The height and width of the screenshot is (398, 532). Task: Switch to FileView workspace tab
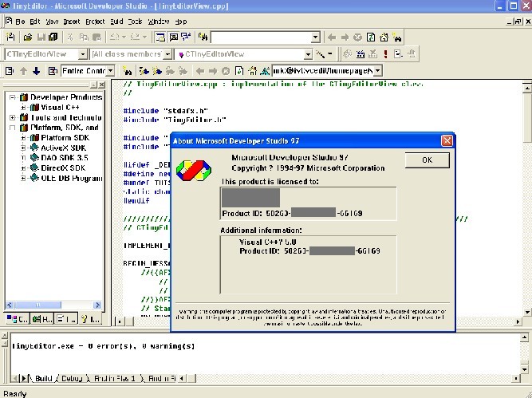pyautogui.click(x=66, y=319)
